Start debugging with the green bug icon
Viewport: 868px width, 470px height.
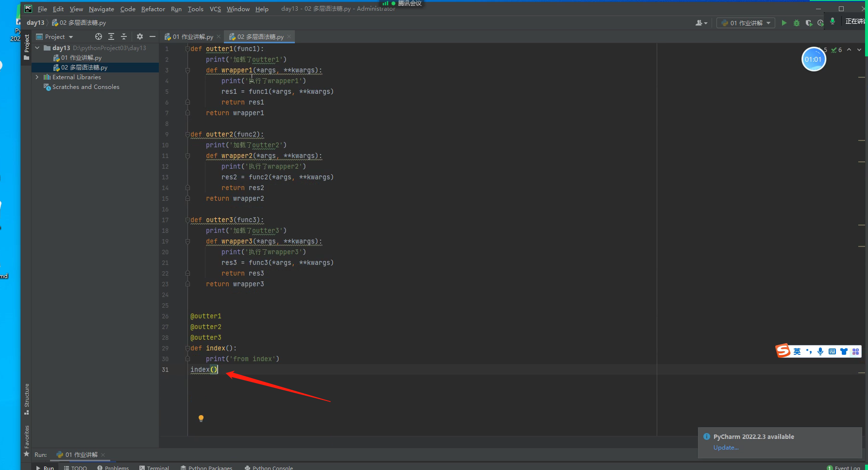click(796, 23)
